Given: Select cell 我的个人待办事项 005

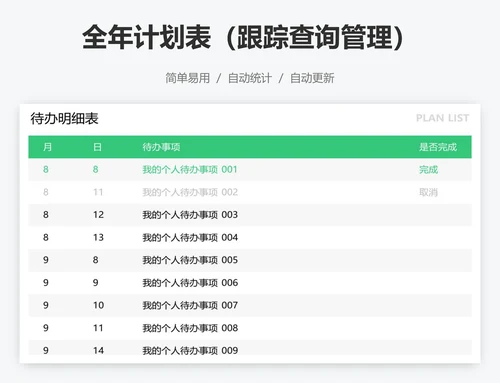Looking at the screenshot, I should (x=190, y=260).
